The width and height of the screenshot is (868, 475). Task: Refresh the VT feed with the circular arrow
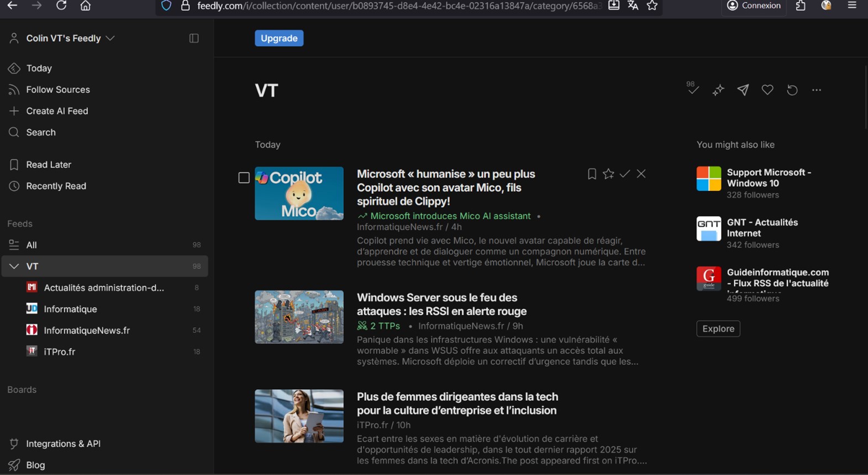792,90
